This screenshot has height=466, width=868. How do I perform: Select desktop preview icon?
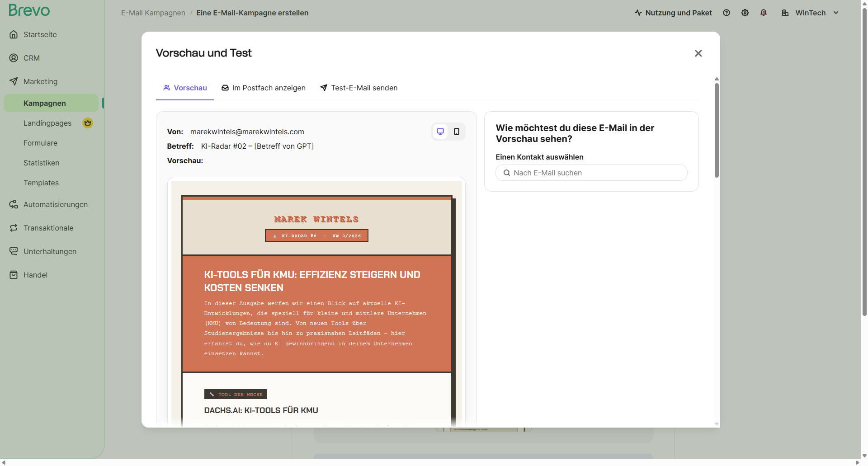coord(440,132)
